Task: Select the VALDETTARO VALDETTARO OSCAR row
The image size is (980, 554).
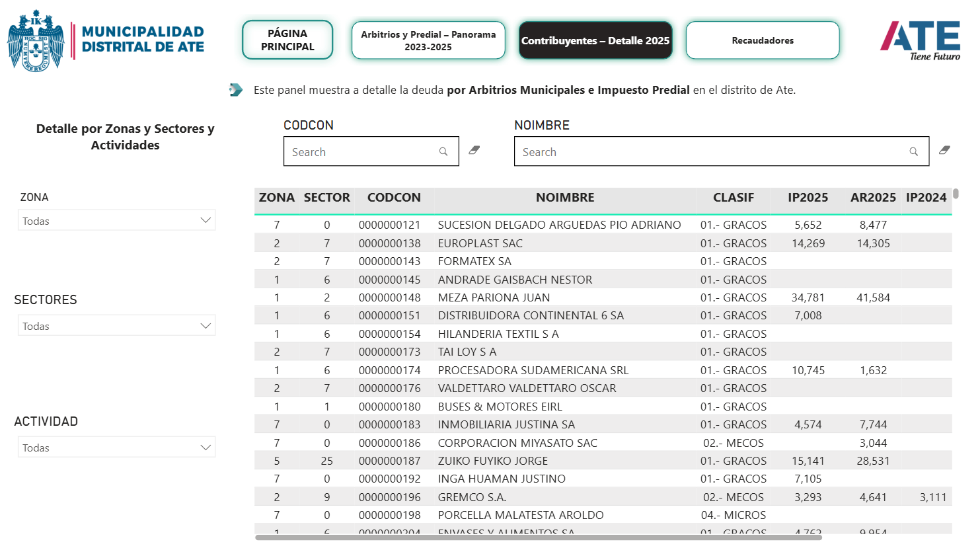Action: (x=603, y=388)
